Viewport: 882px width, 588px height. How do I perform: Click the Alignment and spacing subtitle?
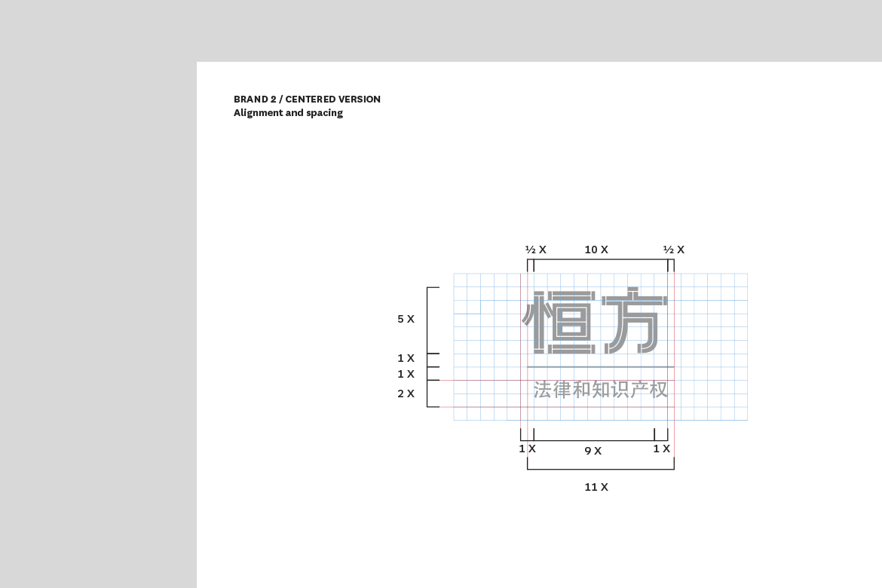[288, 112]
